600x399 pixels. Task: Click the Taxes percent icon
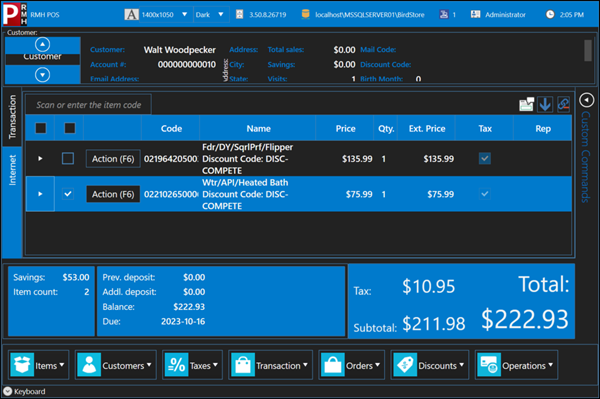click(176, 365)
